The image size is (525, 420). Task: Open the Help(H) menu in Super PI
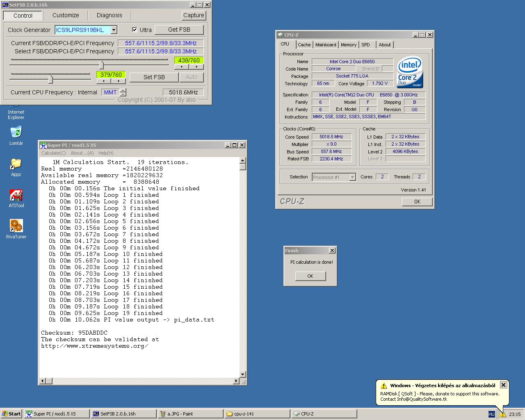point(106,153)
